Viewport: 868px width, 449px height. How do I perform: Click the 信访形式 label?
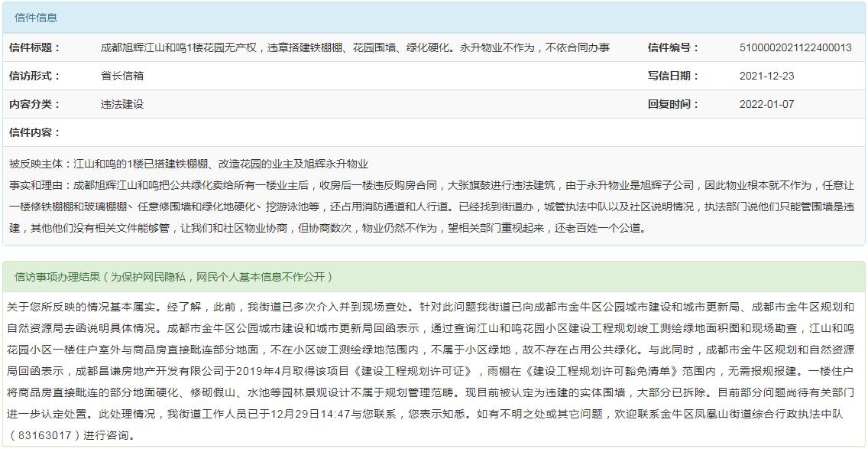point(35,76)
